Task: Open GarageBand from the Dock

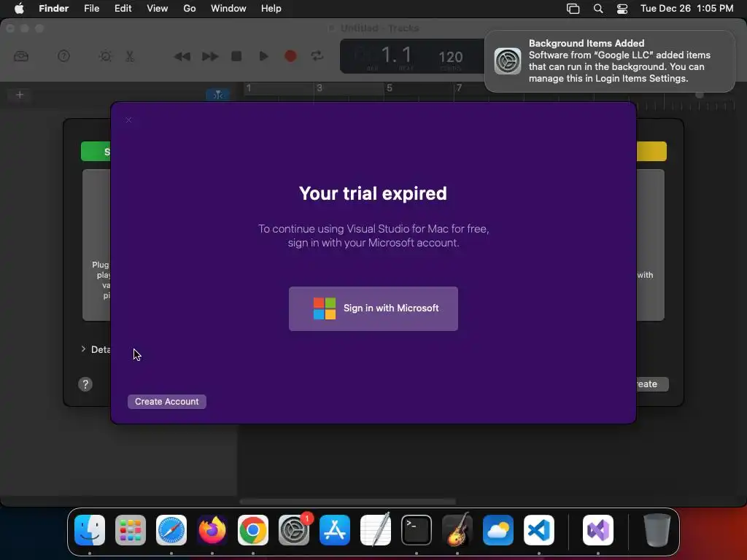Action: tap(457, 530)
